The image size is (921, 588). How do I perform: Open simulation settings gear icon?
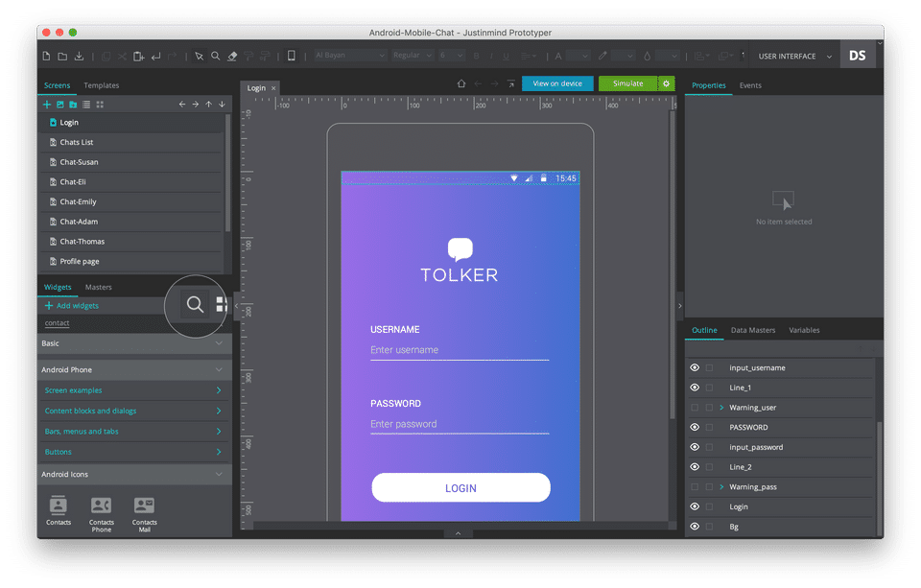(x=666, y=83)
